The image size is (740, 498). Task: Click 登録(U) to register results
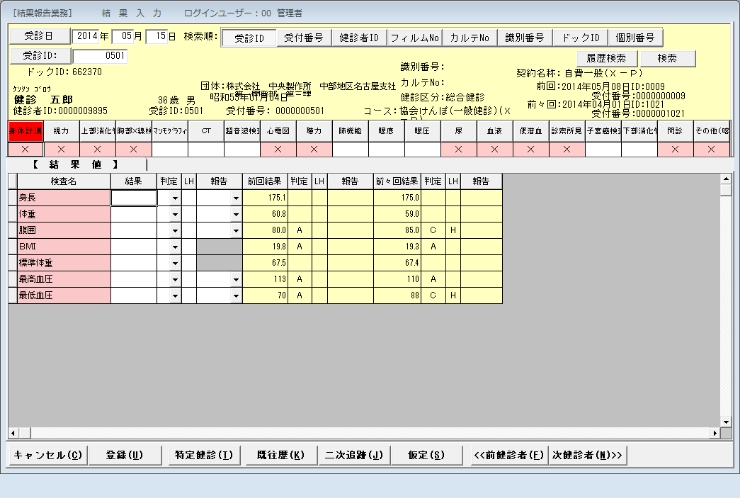click(x=125, y=455)
